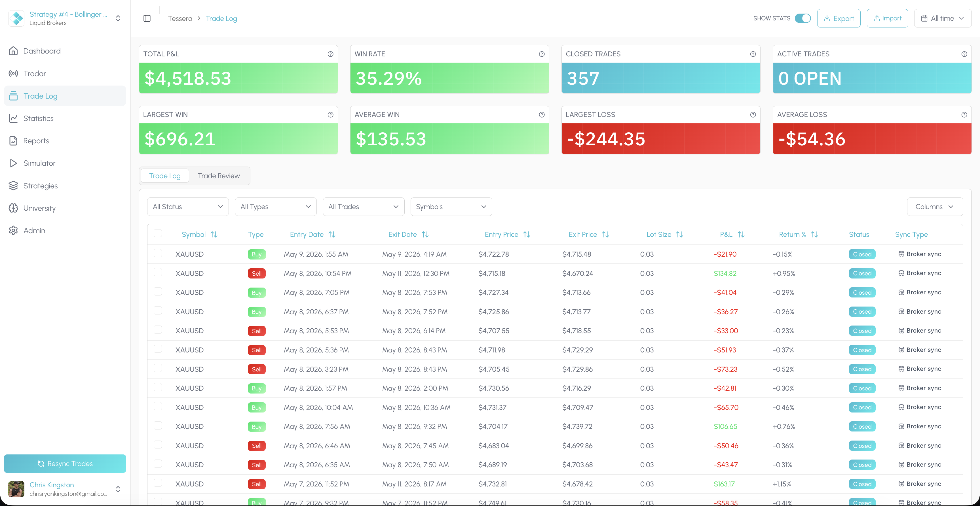Viewport: 980px width, 506px height.
Task: Open the Tradar radar icon
Action: [x=13, y=73]
